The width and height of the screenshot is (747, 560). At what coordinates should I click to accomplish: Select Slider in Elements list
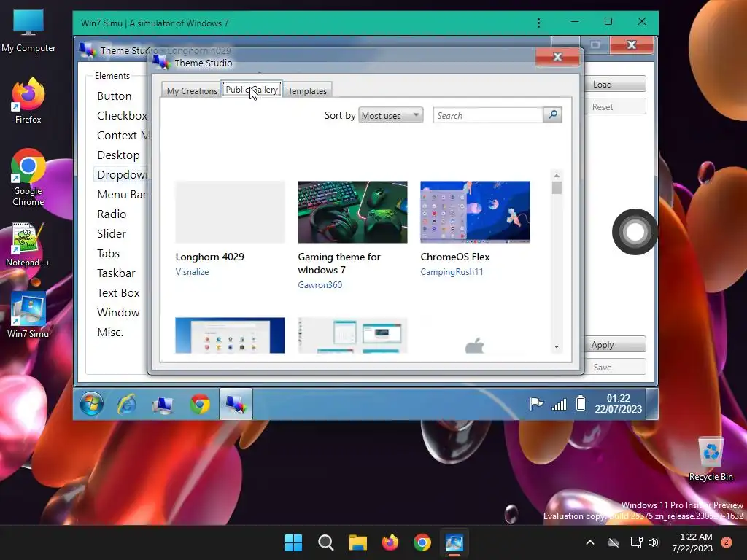coord(112,233)
